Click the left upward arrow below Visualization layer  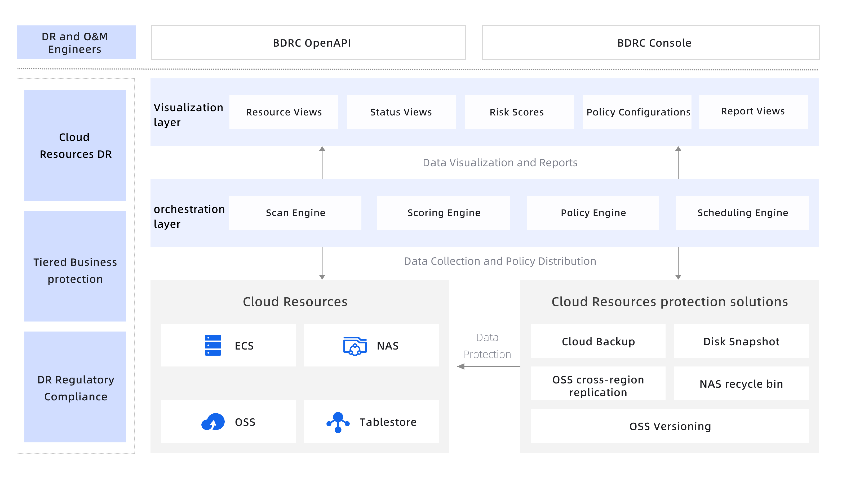click(322, 162)
